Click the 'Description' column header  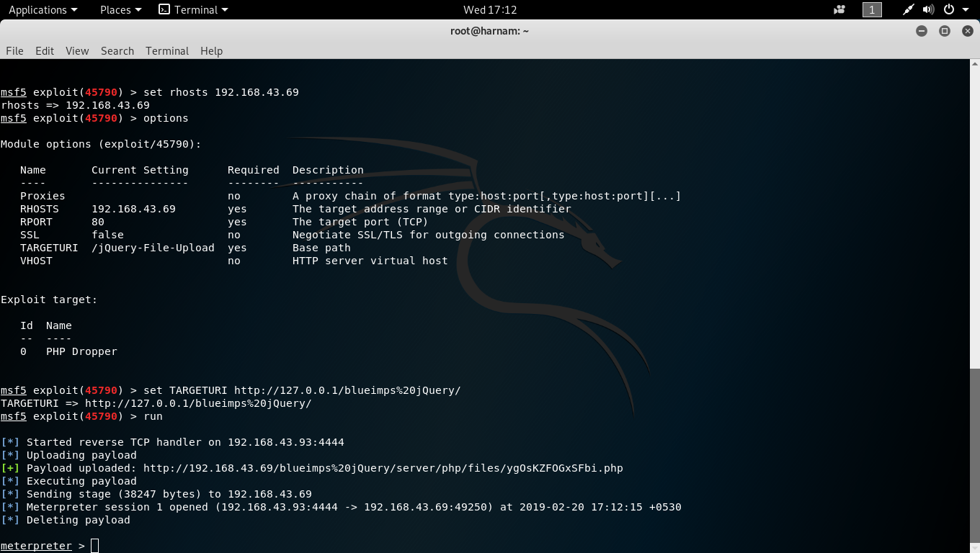tap(328, 170)
